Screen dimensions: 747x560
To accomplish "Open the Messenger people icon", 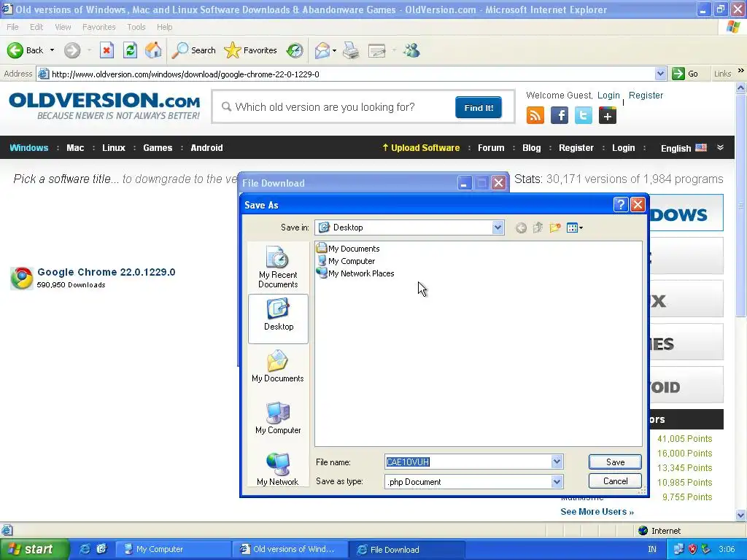I will coord(411,50).
